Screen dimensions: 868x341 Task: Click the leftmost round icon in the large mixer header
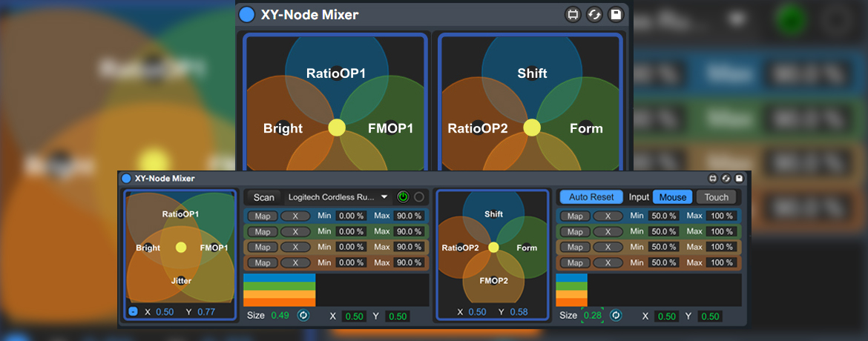(x=573, y=15)
